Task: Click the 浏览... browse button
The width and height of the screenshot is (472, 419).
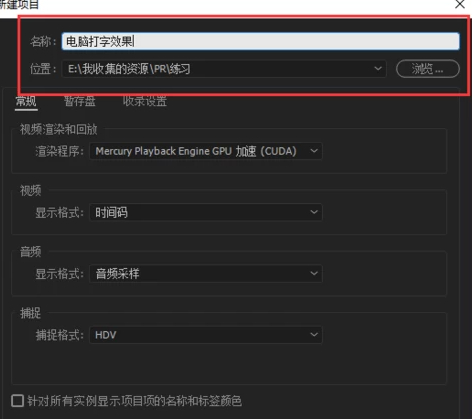Action: pos(428,69)
